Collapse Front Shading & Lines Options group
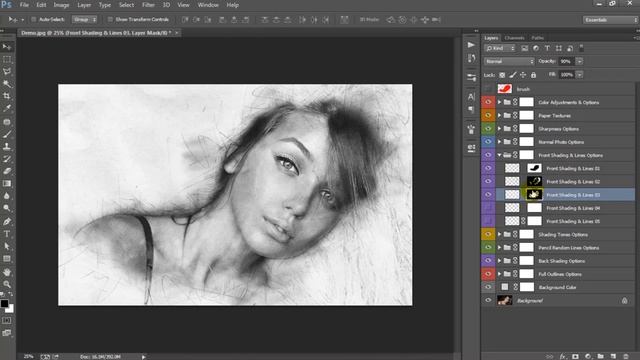640x360 pixels. point(499,155)
